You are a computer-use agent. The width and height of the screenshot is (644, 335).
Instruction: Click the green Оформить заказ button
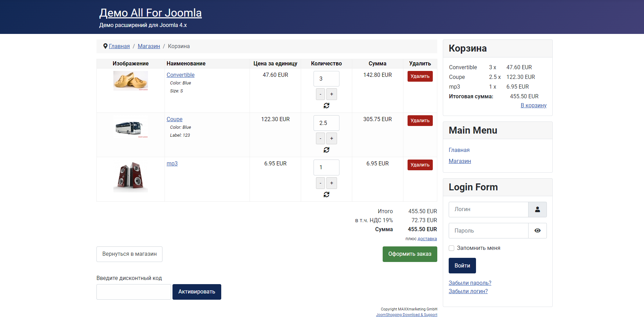410,254
